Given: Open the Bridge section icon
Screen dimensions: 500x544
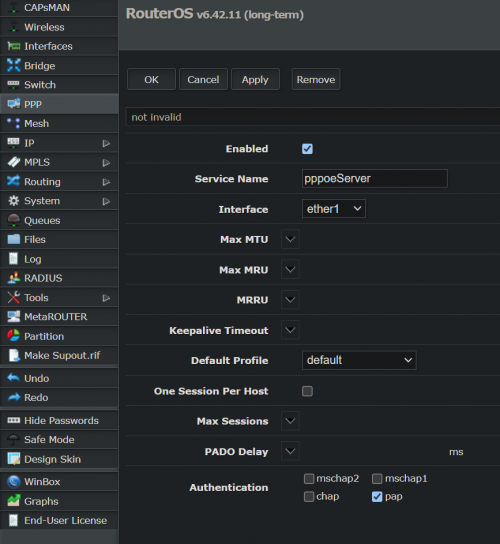Looking at the screenshot, I should tap(14, 65).
